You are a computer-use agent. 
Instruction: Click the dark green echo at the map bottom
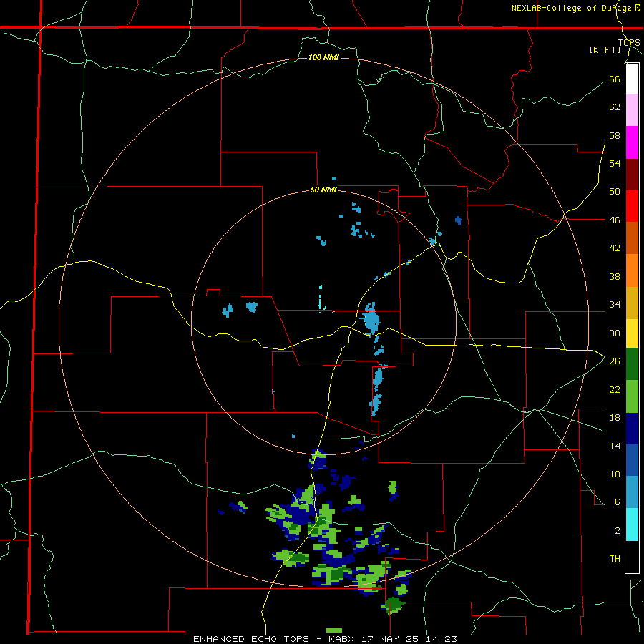coord(393,605)
